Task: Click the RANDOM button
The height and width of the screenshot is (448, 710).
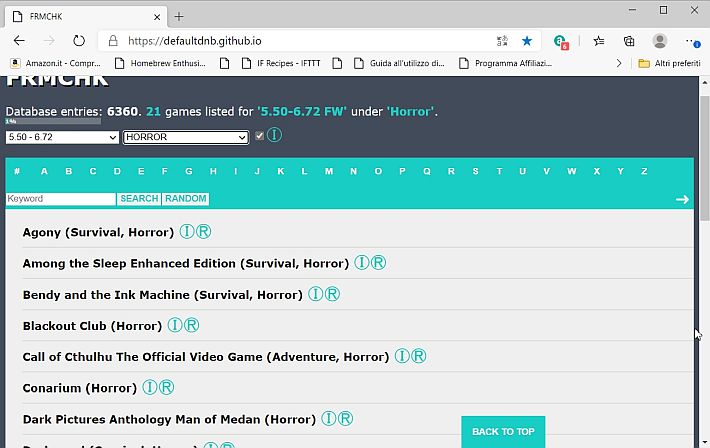Action: pos(186,198)
